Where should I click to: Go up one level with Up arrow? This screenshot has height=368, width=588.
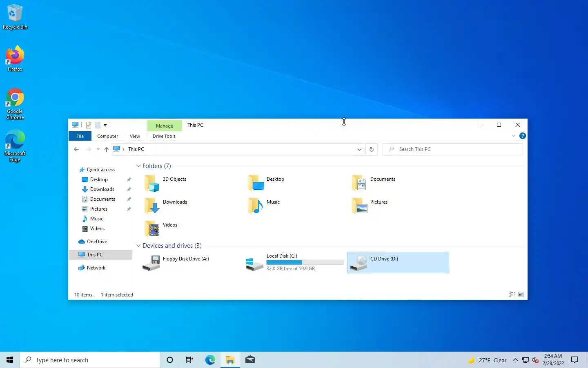(107, 149)
